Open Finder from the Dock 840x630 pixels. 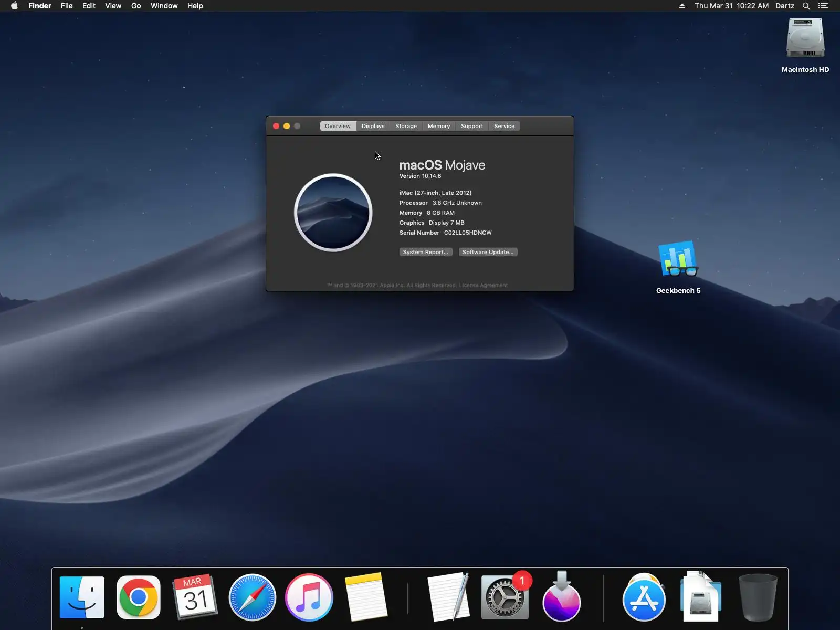coord(82,597)
